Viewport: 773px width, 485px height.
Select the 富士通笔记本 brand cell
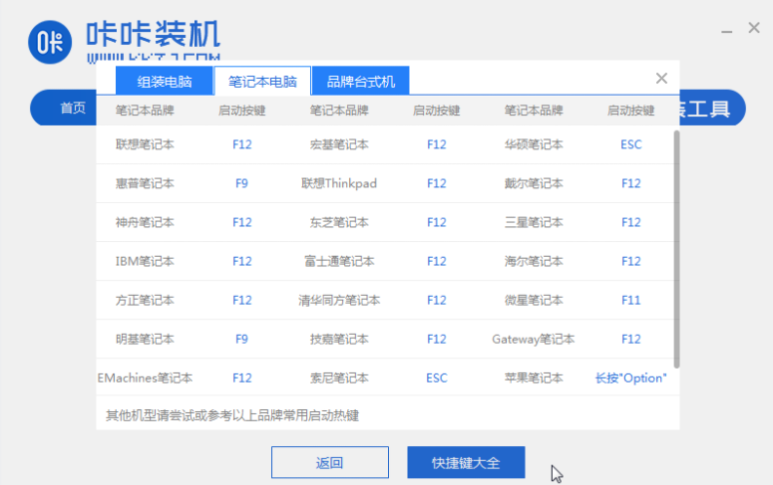point(339,261)
